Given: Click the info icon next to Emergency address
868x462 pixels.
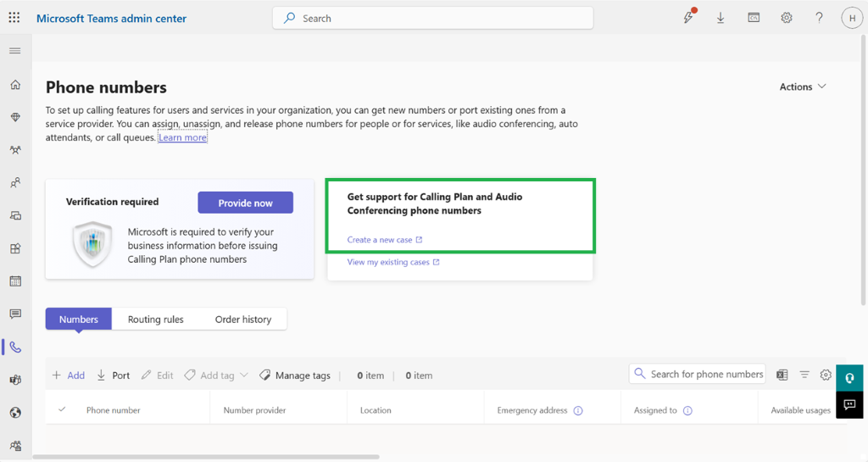Looking at the screenshot, I should [578, 410].
